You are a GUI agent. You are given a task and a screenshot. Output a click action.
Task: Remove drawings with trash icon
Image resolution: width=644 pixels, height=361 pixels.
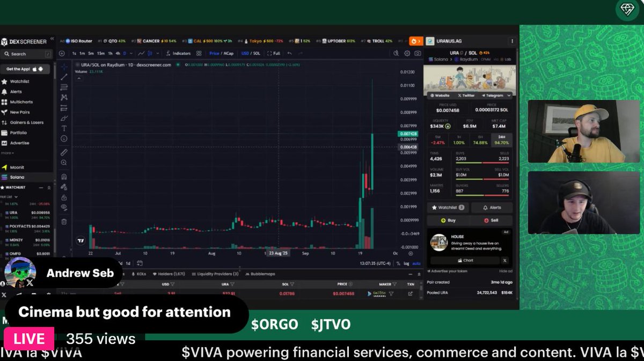[64, 221]
